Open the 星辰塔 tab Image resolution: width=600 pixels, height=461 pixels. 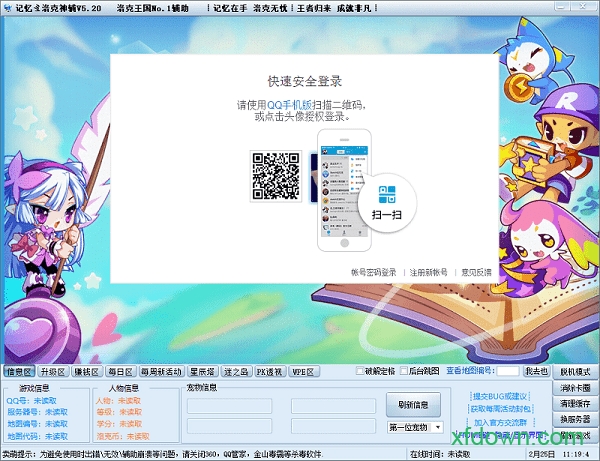coord(202,371)
